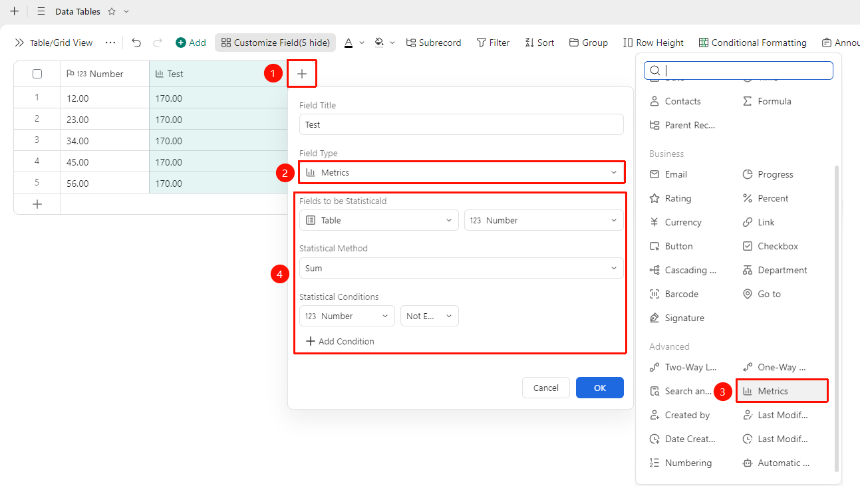The image size is (860, 504).
Task: Click the plus icon in top left corner
Action: 14,11
